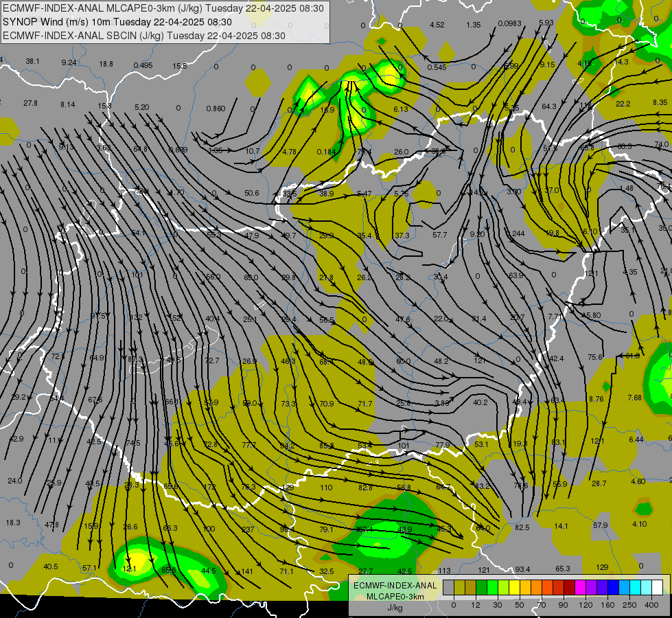Pick the pure yellow legend swatch
The width and height of the screenshot is (672, 618).
tap(515, 587)
